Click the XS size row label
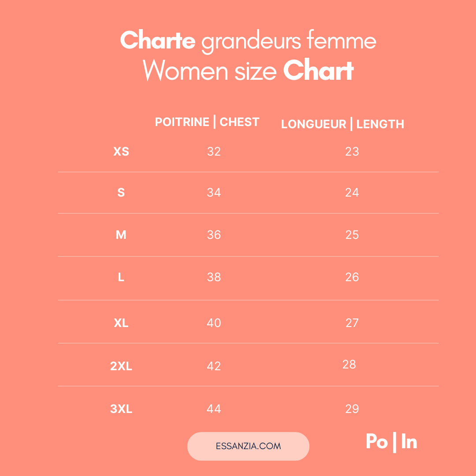This screenshot has width=476, height=476. pos(121,152)
